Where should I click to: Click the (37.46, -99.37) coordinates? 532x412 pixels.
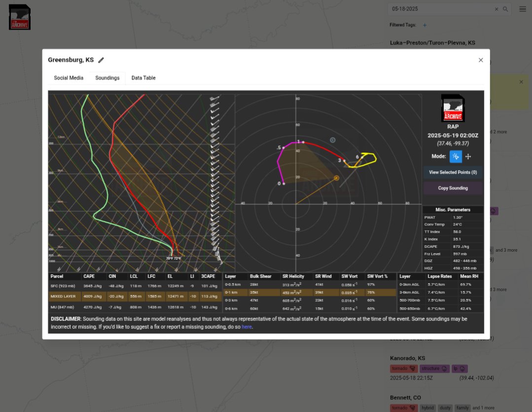[x=453, y=144]
